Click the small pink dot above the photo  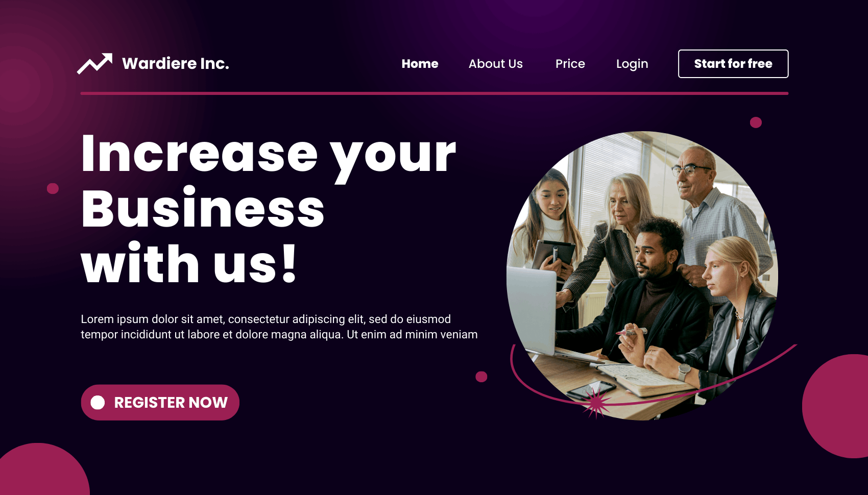756,122
